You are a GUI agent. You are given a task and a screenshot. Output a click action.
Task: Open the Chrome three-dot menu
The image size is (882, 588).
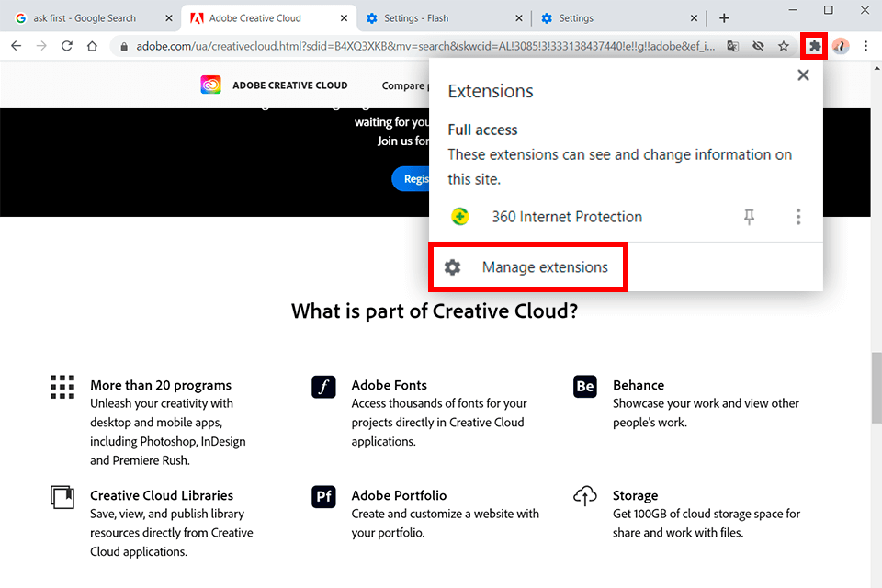[x=865, y=46]
